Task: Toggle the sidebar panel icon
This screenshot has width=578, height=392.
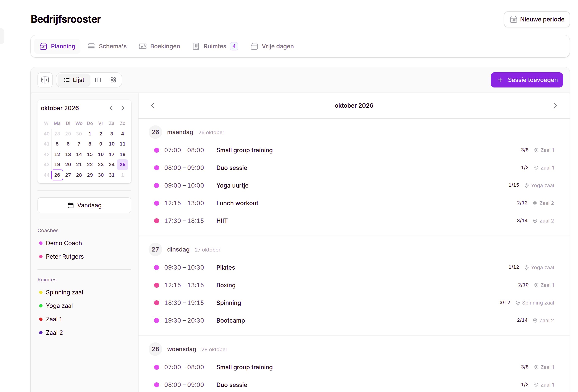Action: tap(45, 80)
